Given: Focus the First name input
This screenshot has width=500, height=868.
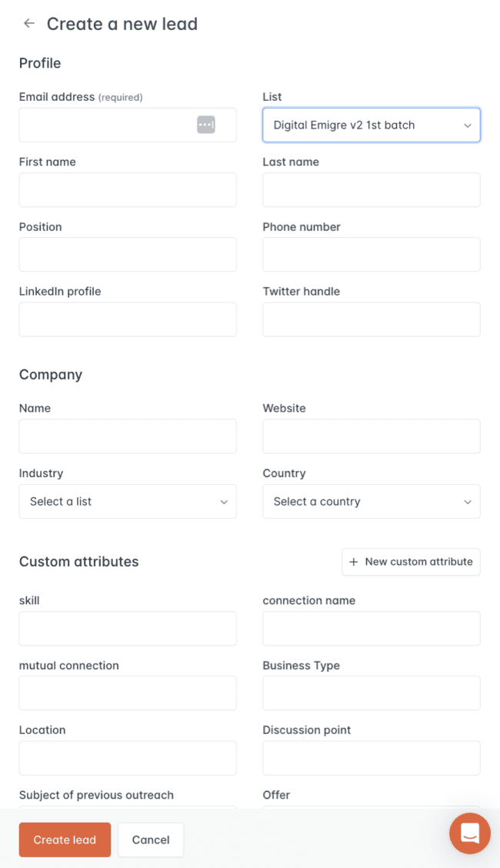Looking at the screenshot, I should [x=127, y=189].
